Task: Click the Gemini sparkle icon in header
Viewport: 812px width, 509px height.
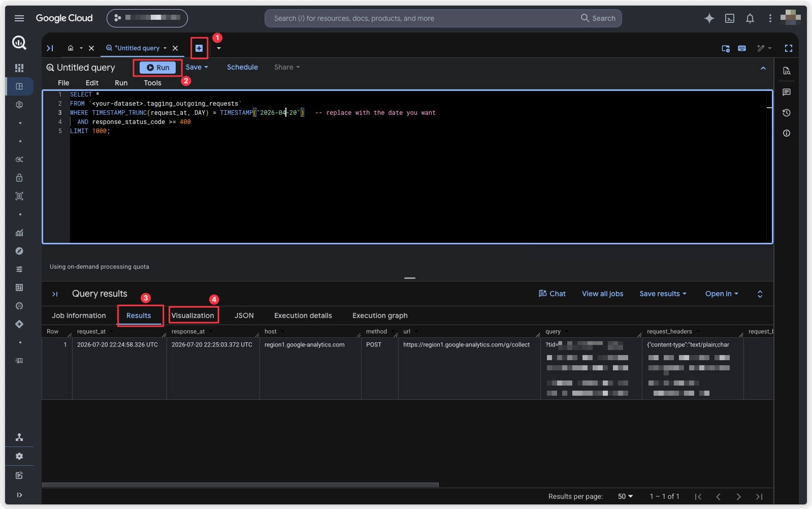Action: [709, 18]
